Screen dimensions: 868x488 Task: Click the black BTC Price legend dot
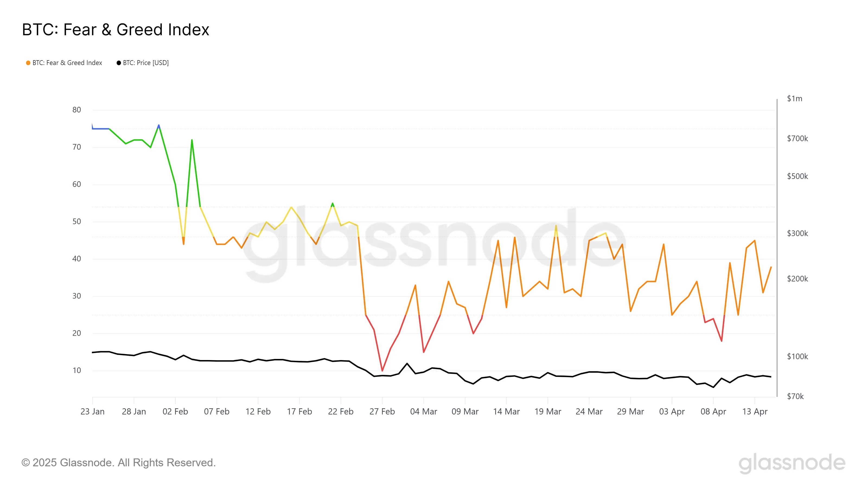pyautogui.click(x=119, y=63)
